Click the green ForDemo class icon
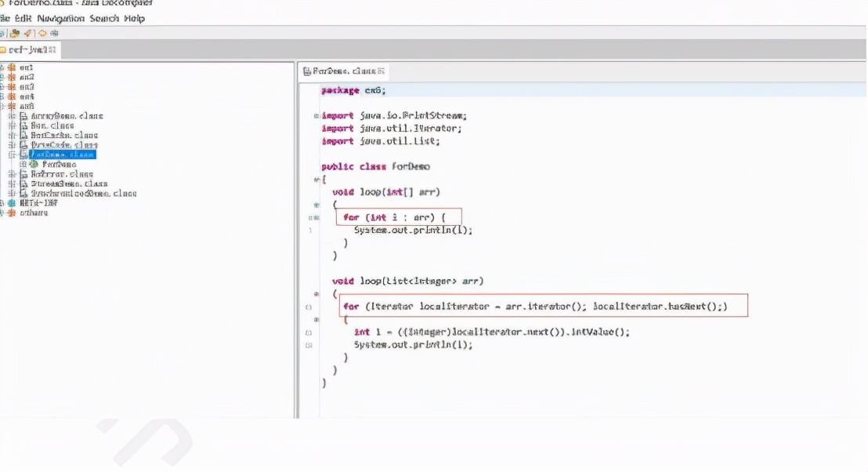This screenshot has height=472, width=868. click(34, 165)
